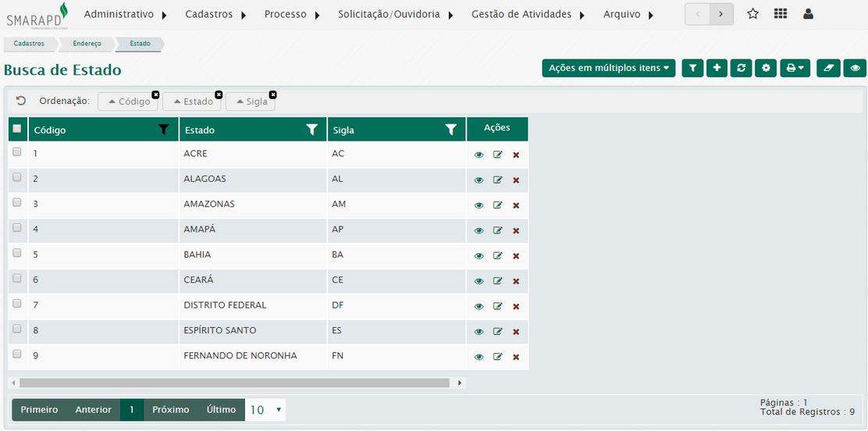Open the Cadastros menu
This screenshot has height=431, width=868.
click(215, 14)
